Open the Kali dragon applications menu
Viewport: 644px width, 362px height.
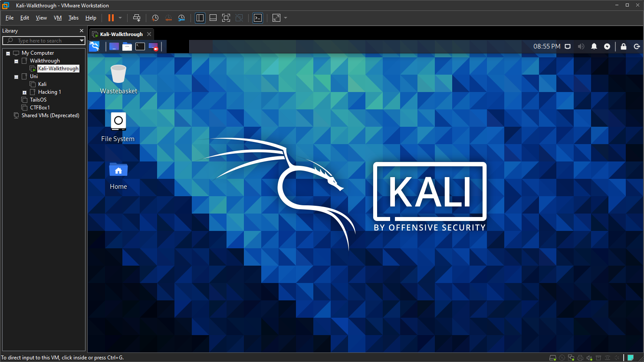tap(94, 46)
